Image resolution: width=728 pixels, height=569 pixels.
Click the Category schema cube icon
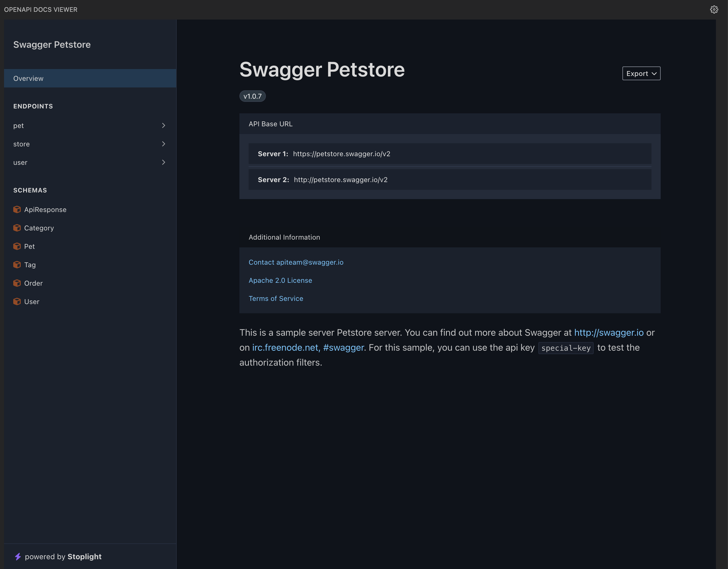[17, 228]
